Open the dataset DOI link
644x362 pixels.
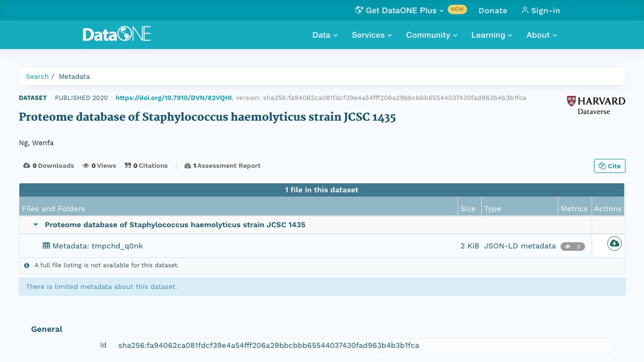tap(174, 98)
